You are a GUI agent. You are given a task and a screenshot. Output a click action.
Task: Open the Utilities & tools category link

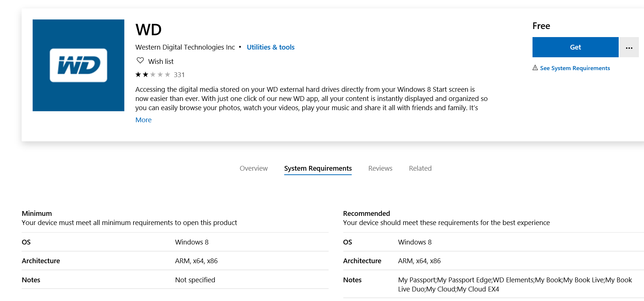point(271,47)
